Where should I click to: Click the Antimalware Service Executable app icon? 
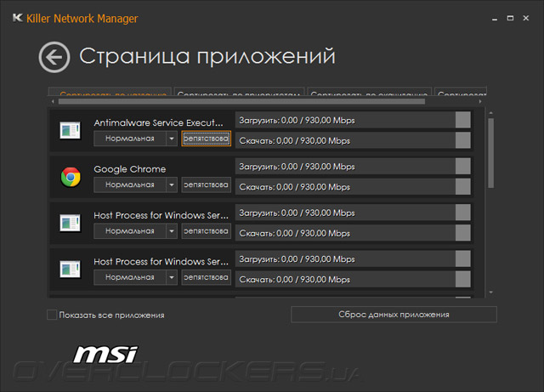[x=70, y=131]
